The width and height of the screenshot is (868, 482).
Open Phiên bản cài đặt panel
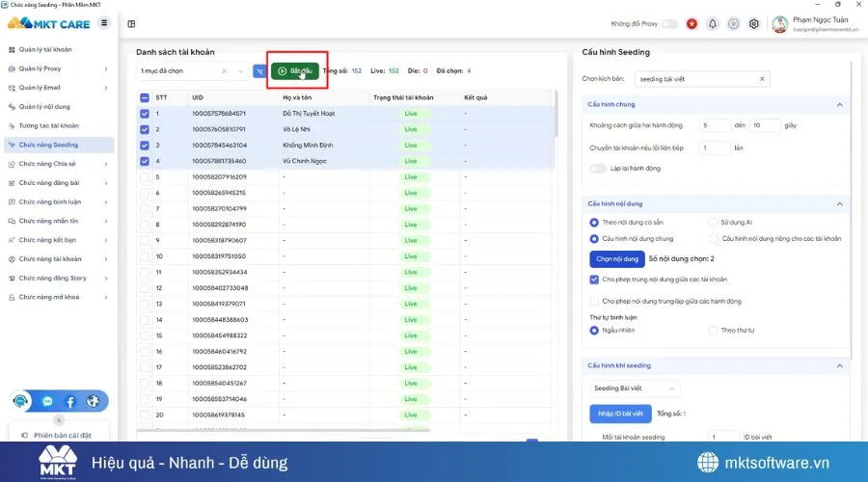tap(58, 435)
